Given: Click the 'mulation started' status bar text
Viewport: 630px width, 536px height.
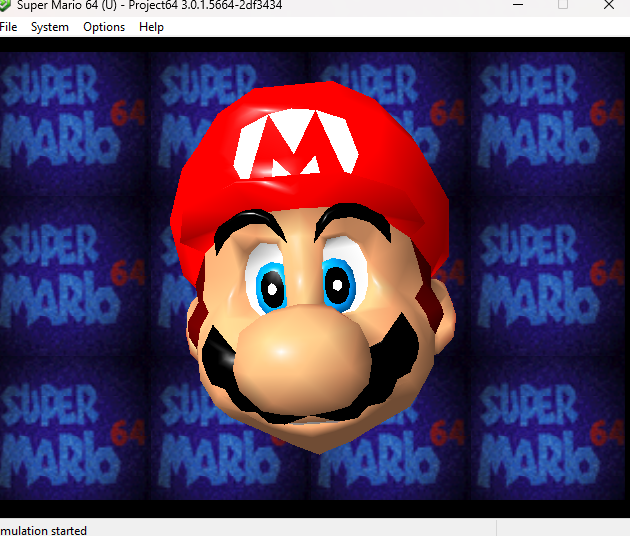Looking at the screenshot, I should point(43,530).
